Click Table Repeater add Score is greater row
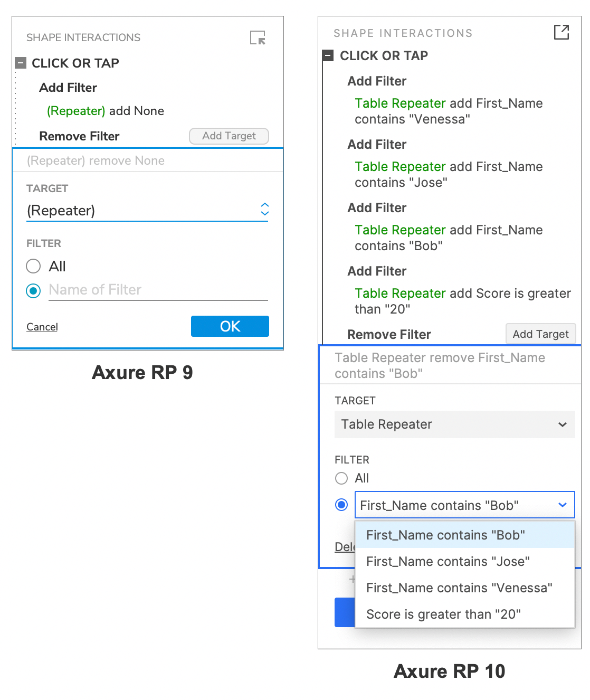Viewport: 590px width, 700px height. (463, 301)
